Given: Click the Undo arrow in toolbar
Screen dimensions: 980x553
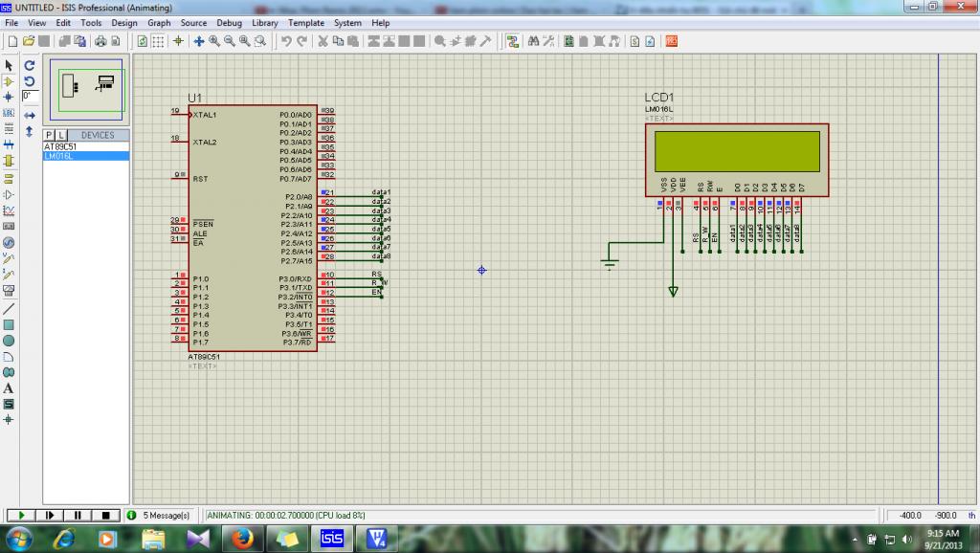Looking at the screenshot, I should [x=286, y=41].
